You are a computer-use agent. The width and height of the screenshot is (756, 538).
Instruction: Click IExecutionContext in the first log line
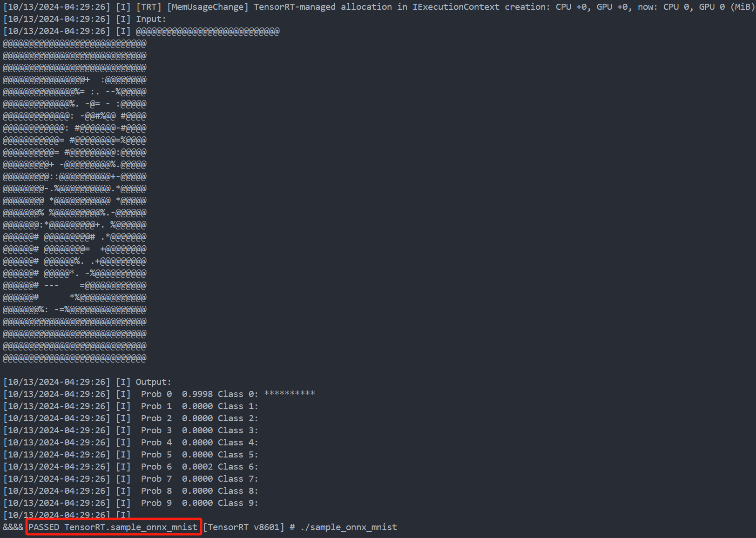click(456, 7)
